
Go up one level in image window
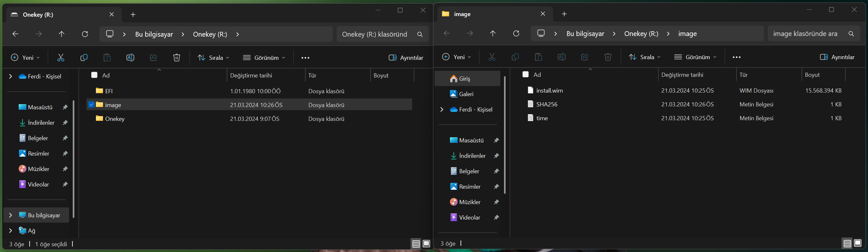click(493, 33)
